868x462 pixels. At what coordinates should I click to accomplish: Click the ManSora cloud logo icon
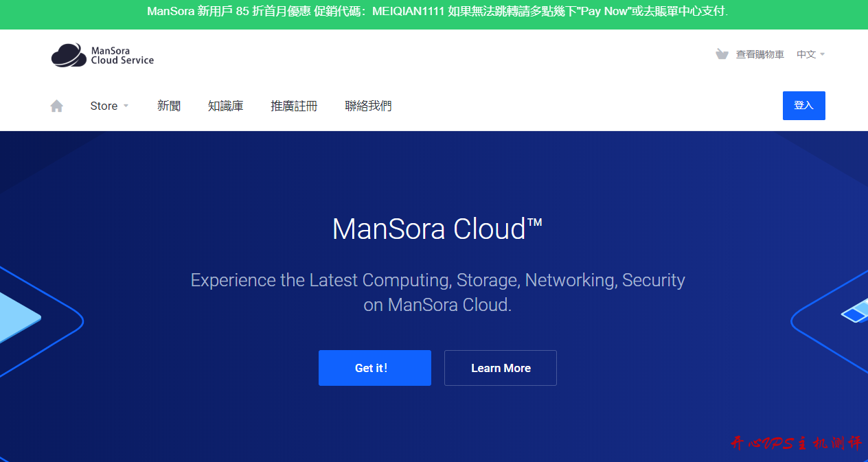pyautogui.click(x=69, y=55)
